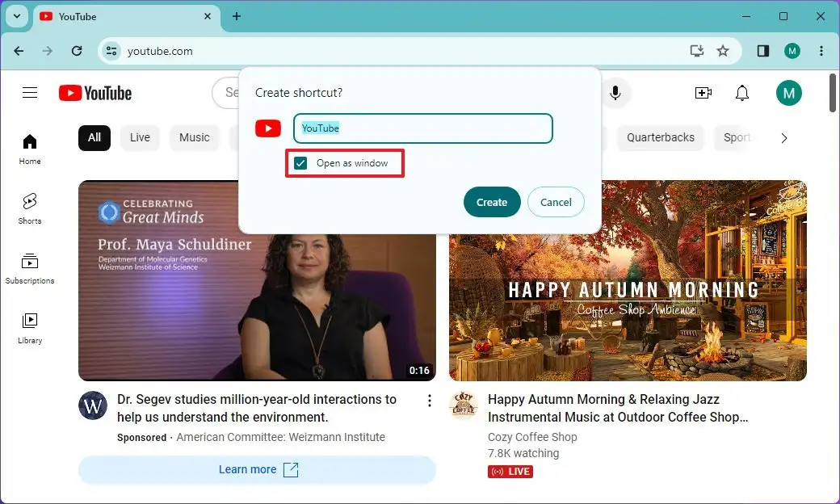Click the Learn more link
Screen dimensions: 840x504
tap(257, 469)
